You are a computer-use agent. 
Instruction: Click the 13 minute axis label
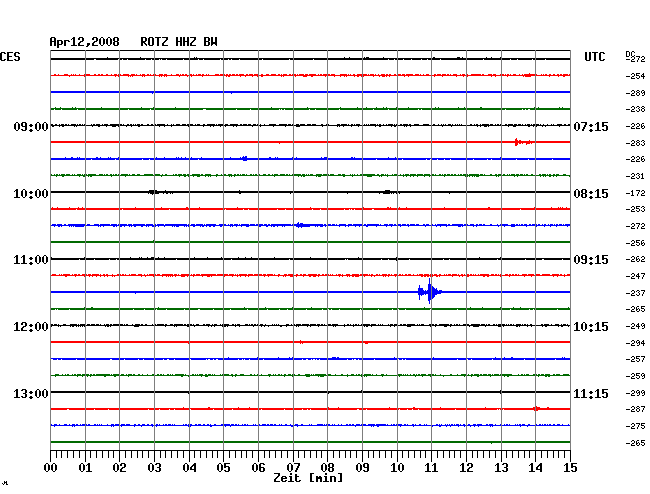point(501,468)
